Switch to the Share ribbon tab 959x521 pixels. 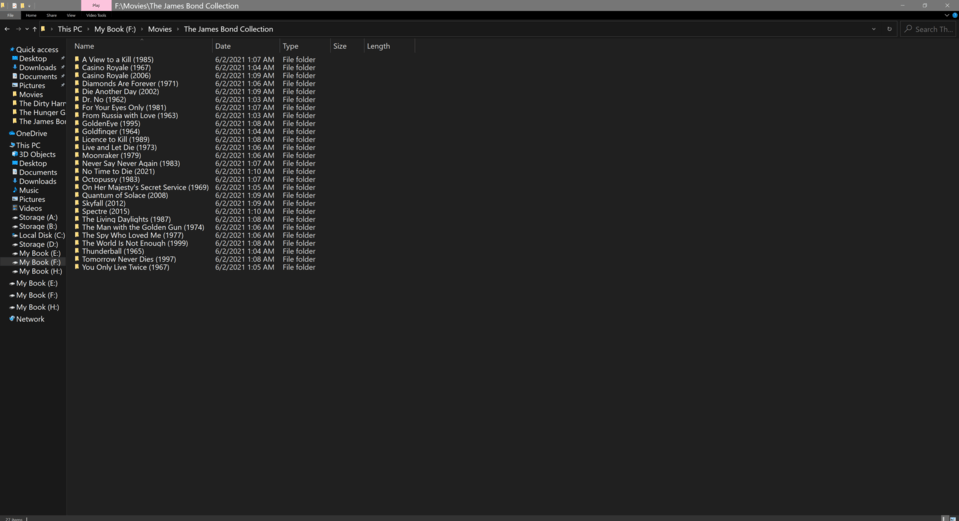(x=51, y=15)
